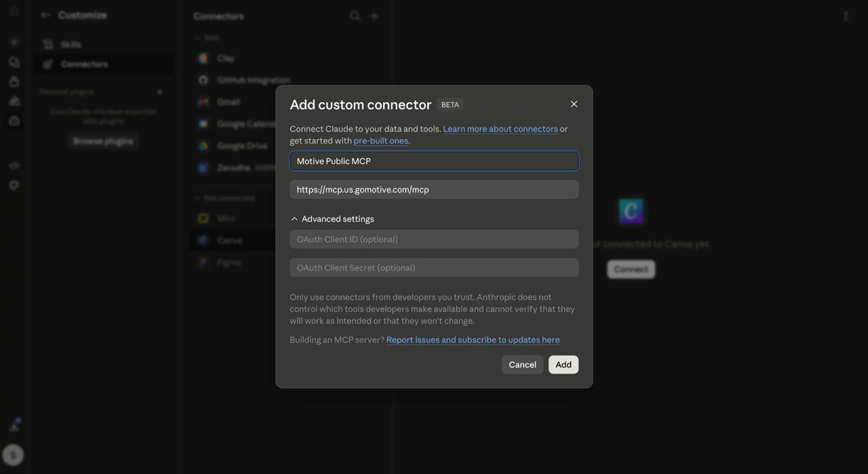868x474 pixels.
Task: Confirm with the Add button
Action: (x=564, y=365)
